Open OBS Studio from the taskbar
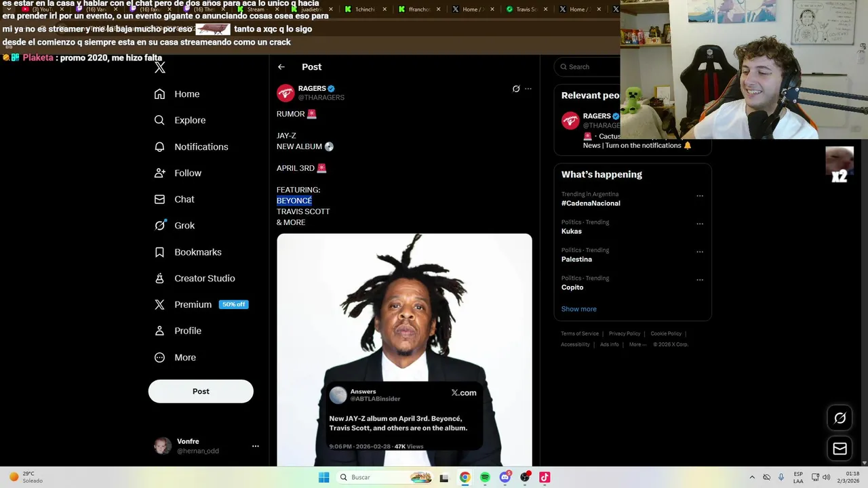868x488 pixels. tap(525, 477)
